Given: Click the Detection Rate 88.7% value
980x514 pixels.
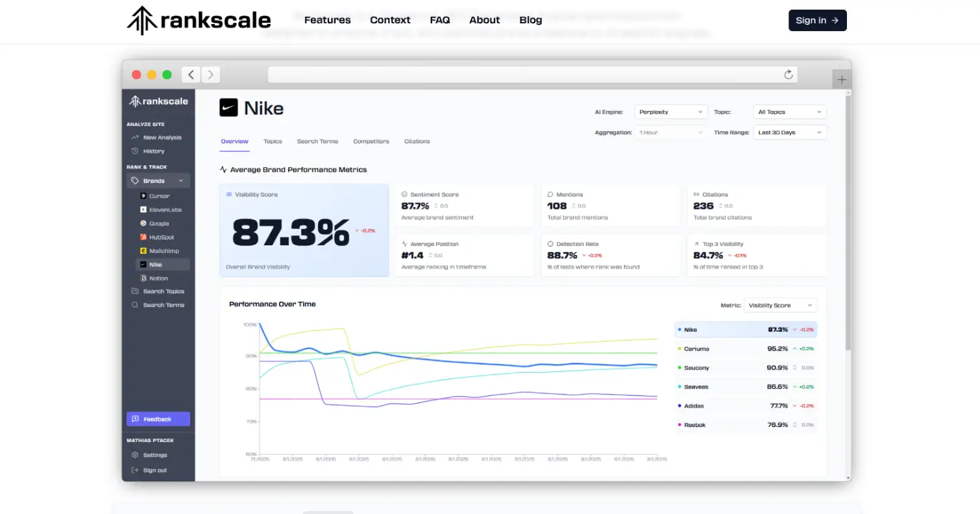Looking at the screenshot, I should click(562, 255).
